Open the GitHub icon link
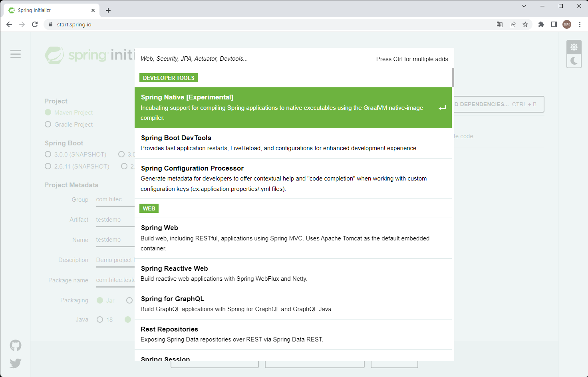This screenshot has width=588, height=377. pyautogui.click(x=16, y=345)
